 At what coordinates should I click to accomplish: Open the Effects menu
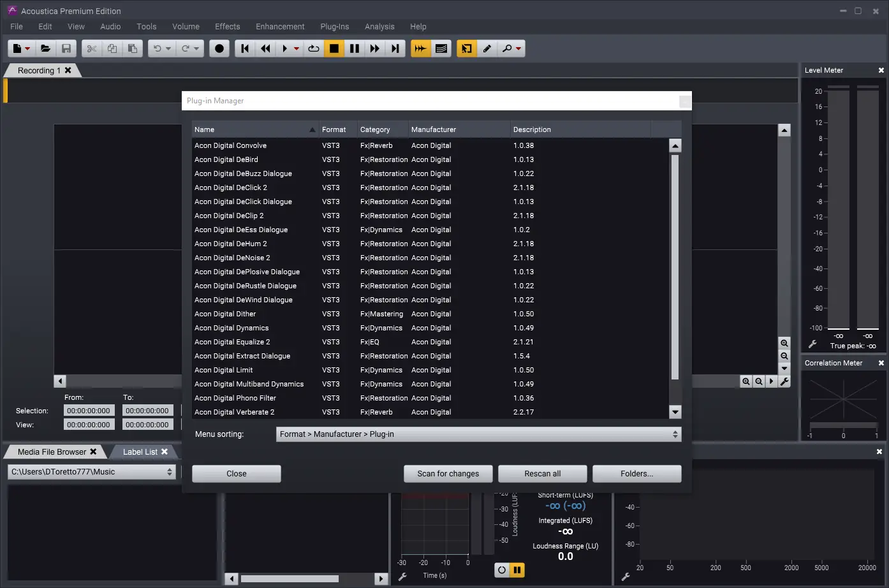228,27
